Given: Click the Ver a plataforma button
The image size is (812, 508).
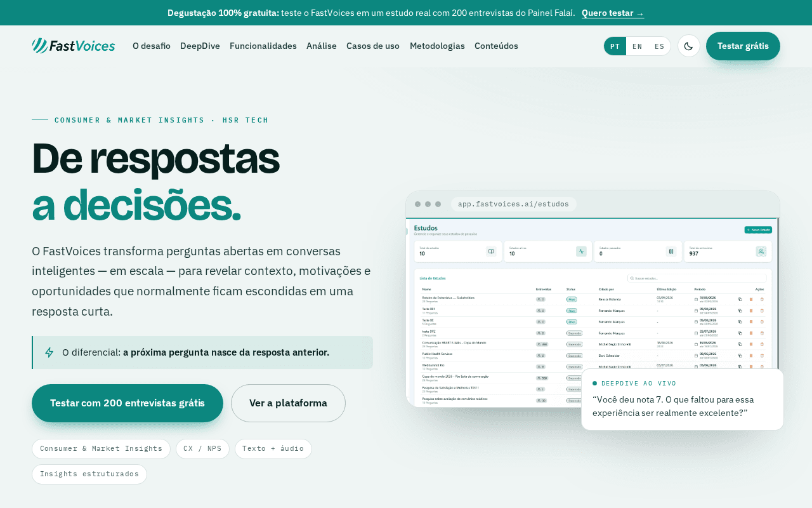Looking at the screenshot, I should click(288, 403).
